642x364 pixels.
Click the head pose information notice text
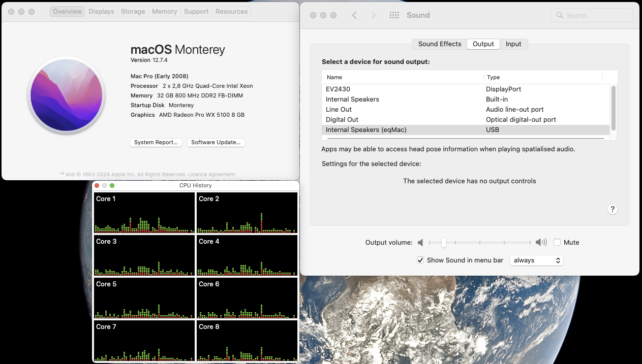(x=448, y=149)
